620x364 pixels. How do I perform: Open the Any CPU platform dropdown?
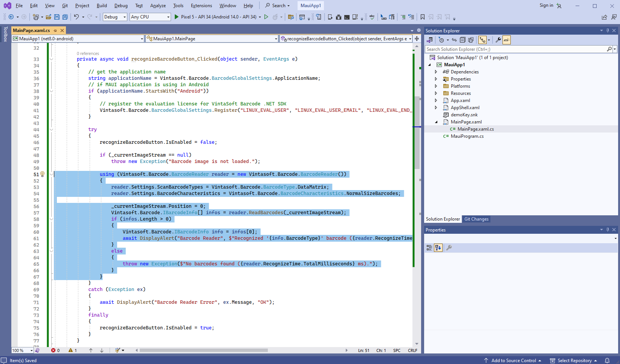[150, 17]
